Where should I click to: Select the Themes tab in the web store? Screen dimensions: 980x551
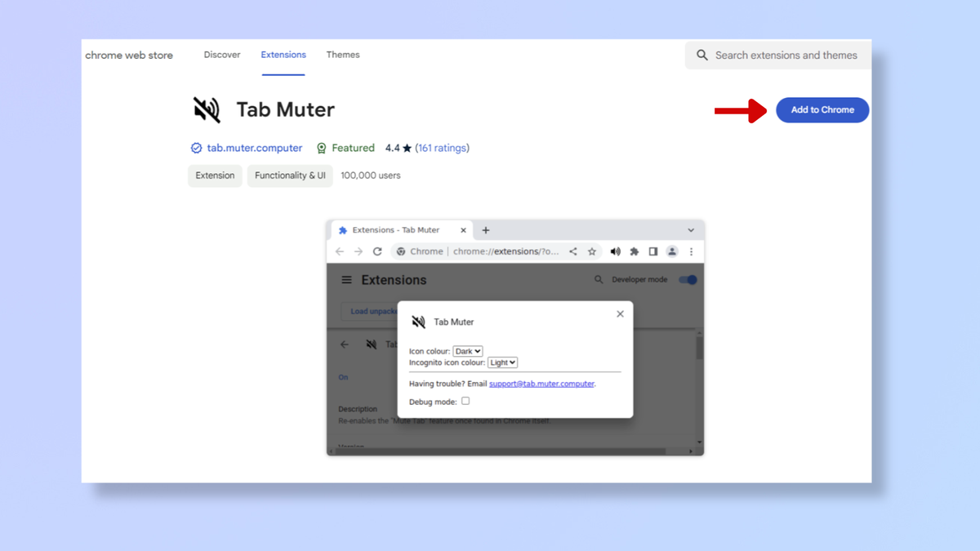342,55
